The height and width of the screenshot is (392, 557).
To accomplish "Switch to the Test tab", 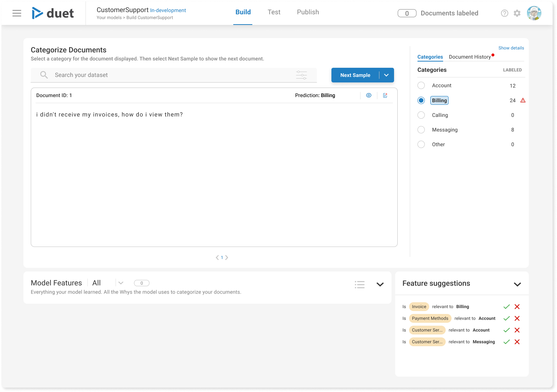I will 274,12.
